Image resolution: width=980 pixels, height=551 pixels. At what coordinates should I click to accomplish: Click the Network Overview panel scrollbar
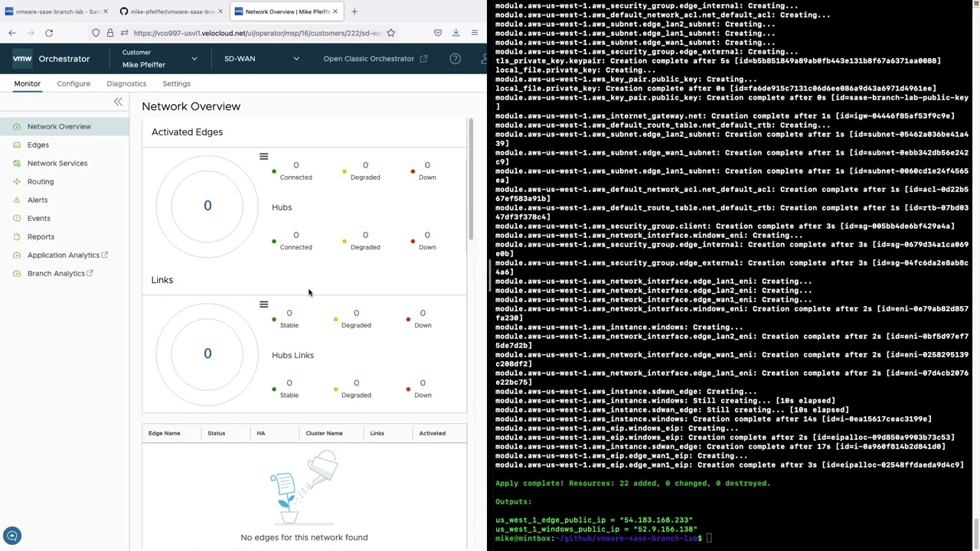coord(471,180)
